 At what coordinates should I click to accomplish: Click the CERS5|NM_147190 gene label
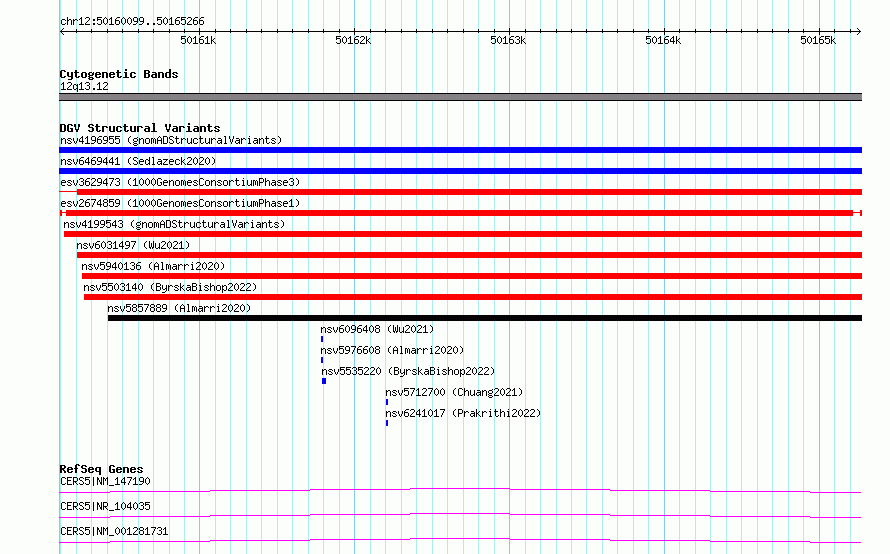105,481
